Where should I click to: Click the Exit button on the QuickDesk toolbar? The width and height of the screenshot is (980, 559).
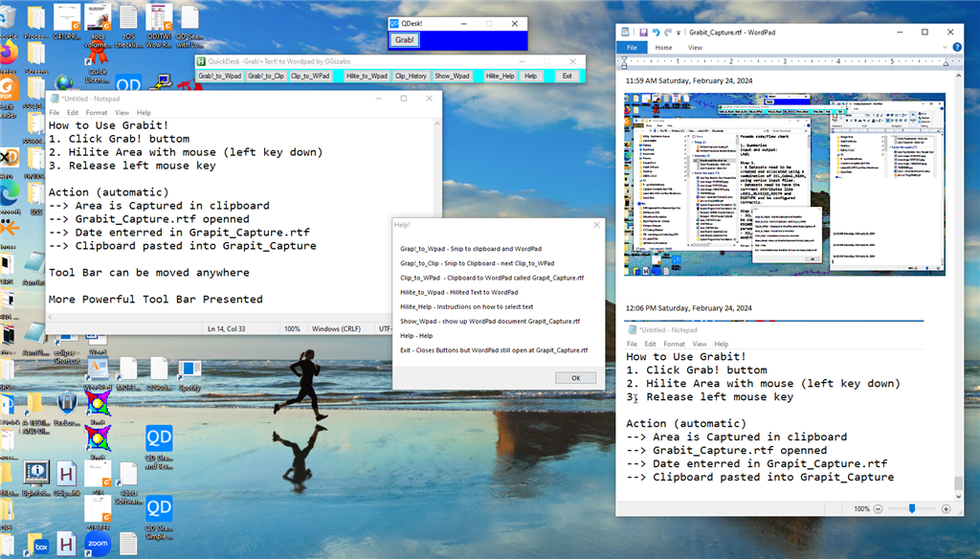point(567,76)
